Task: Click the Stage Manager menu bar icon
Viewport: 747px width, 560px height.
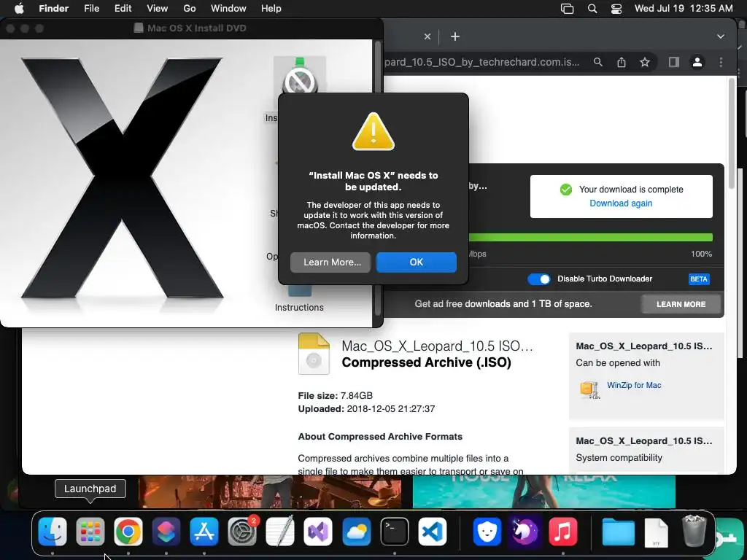Action: tap(567, 9)
